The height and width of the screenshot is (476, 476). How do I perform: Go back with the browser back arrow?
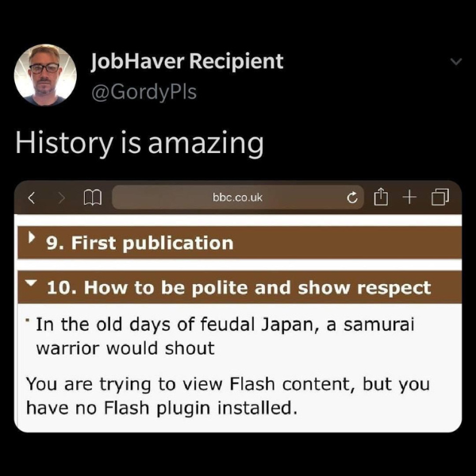30,197
